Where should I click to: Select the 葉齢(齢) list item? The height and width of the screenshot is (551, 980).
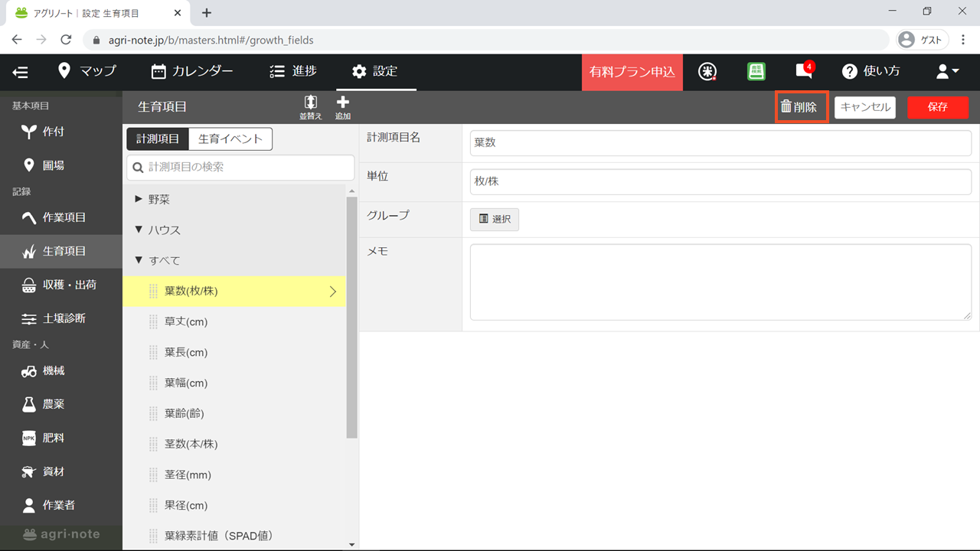coord(234,413)
